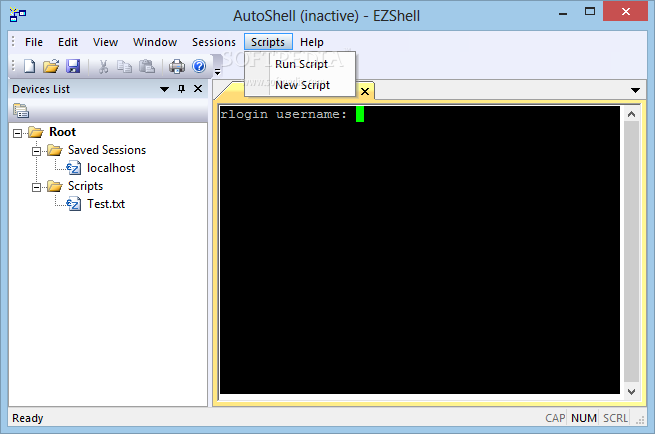
Task: Click the Cut scissors toolbar icon
Action: (103, 66)
